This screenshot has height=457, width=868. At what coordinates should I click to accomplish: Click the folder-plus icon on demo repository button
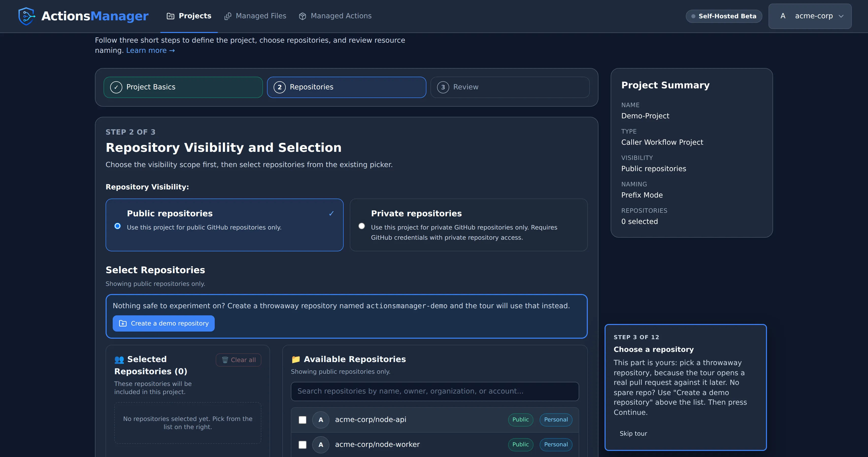(123, 323)
